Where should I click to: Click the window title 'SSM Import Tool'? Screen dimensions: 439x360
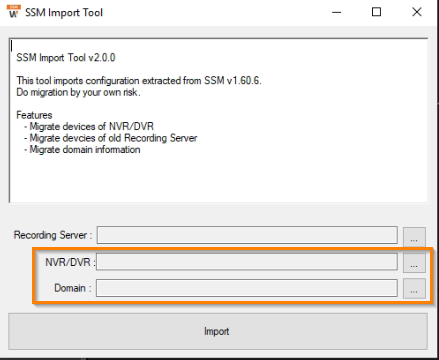click(64, 13)
